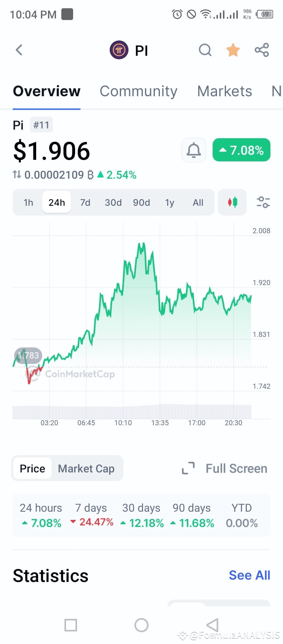Toggle the favorite star icon
Screen dimensions: 283x644
tap(233, 50)
